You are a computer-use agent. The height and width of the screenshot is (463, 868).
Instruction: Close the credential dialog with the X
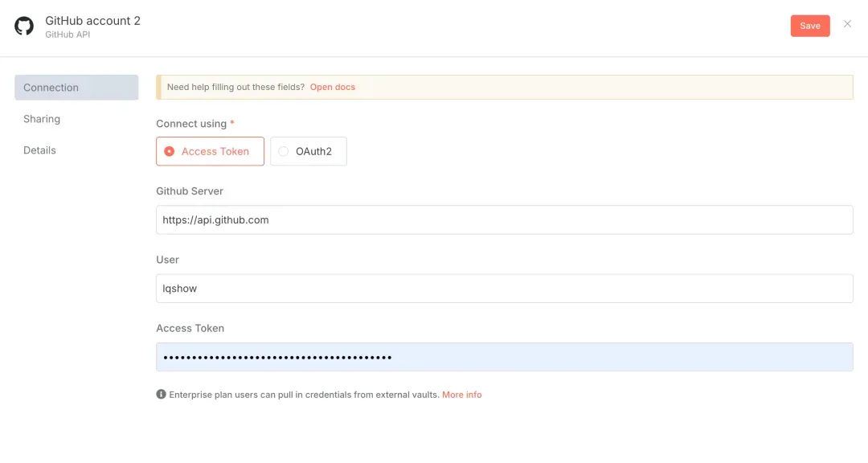(x=848, y=24)
